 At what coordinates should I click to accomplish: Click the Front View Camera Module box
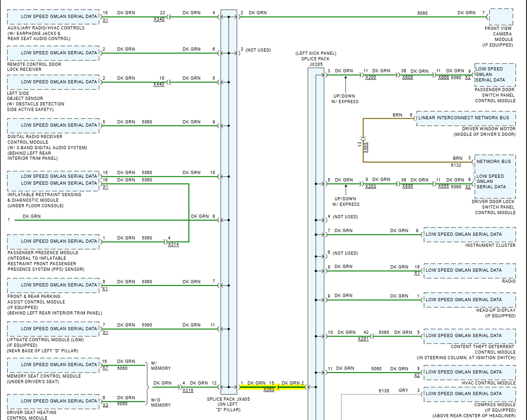coord(501,17)
